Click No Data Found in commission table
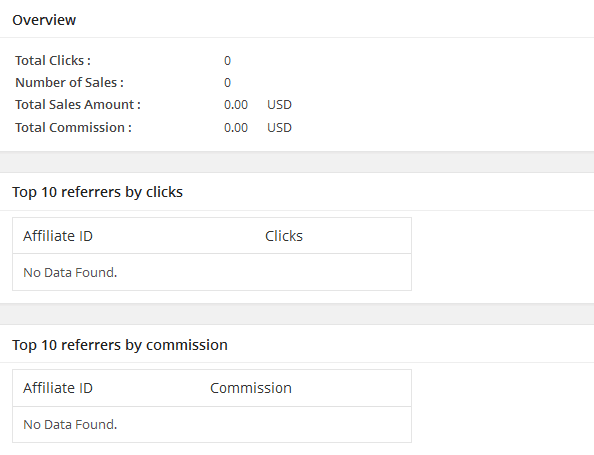The width and height of the screenshot is (594, 455). coord(70,424)
